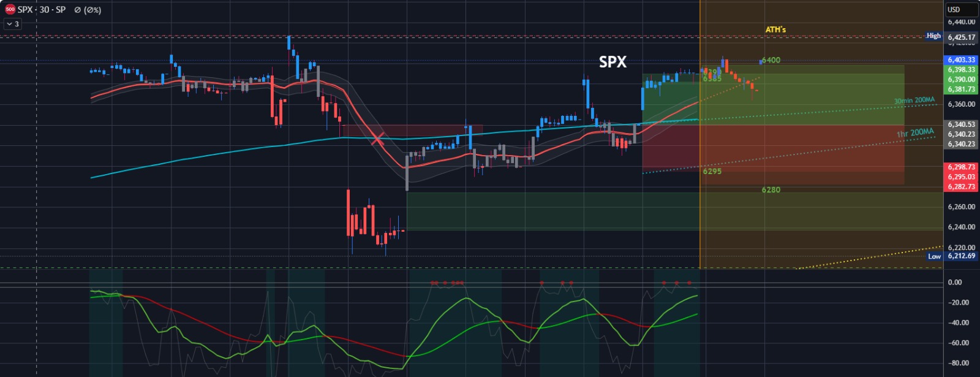This screenshot has width=980, height=377.
Task: Click the 30 interval label in the legend
Action: point(44,10)
